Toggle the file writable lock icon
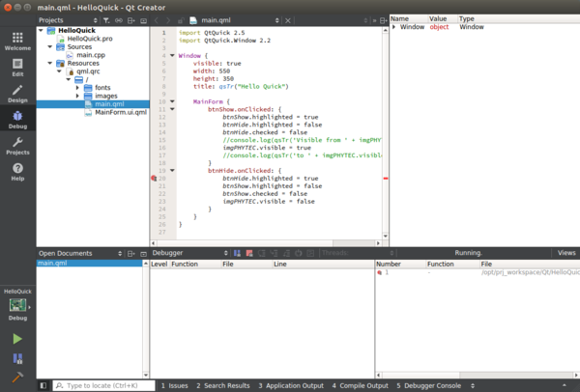 [x=181, y=20]
